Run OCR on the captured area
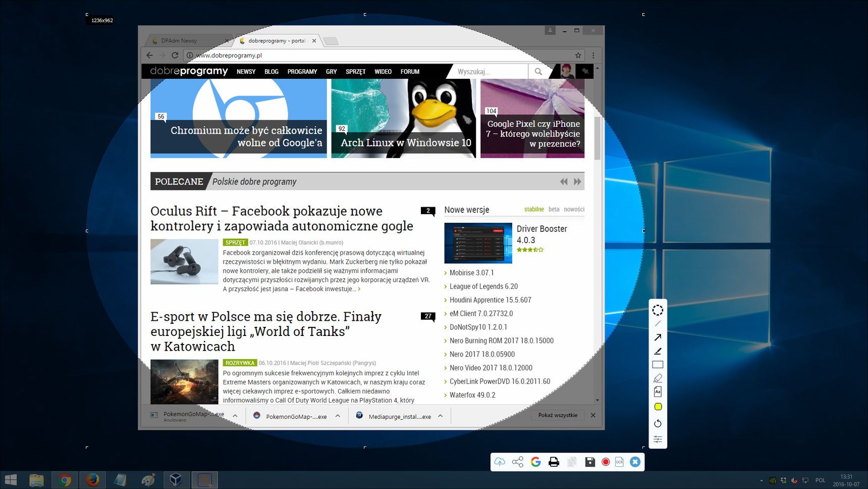The image size is (868, 489). 619,462
